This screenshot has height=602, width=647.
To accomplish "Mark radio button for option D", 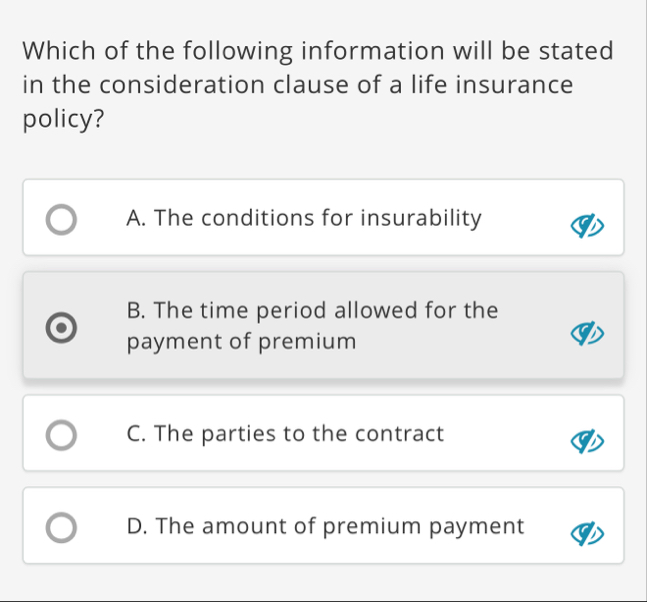I will coord(61,527).
